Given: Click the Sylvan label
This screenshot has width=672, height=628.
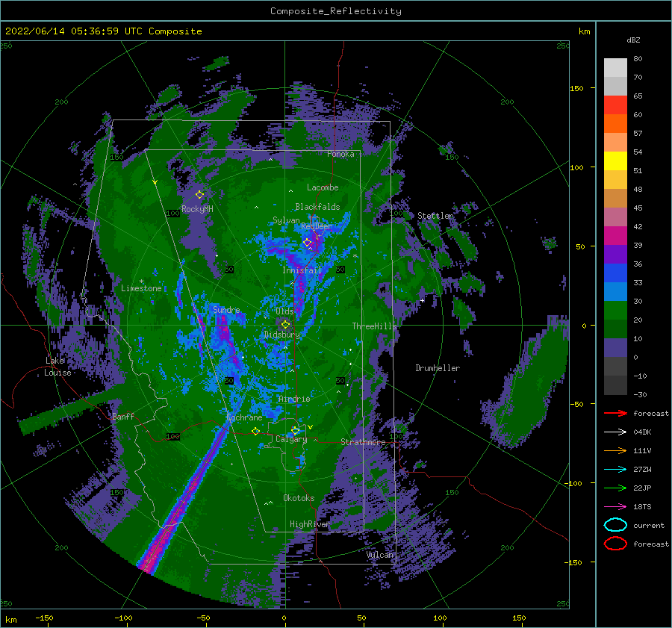Looking at the screenshot, I should [x=286, y=220].
